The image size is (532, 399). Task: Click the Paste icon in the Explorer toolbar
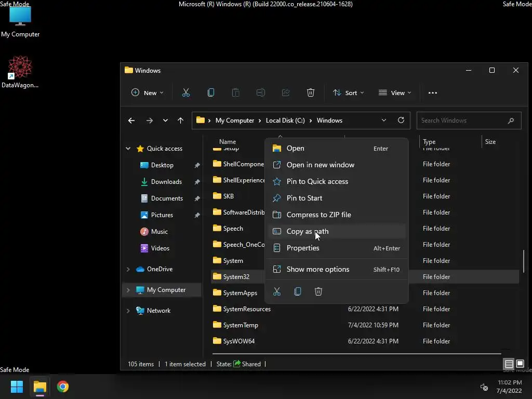pos(235,92)
